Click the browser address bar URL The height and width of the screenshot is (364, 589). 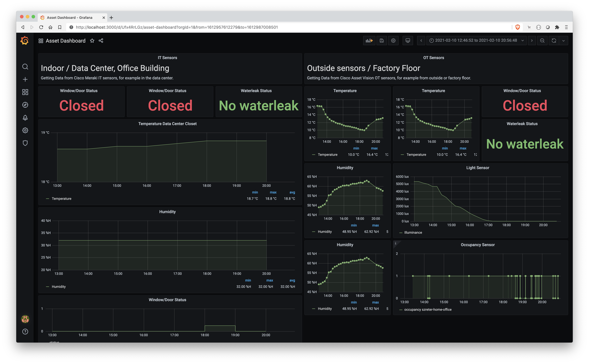pos(177,27)
